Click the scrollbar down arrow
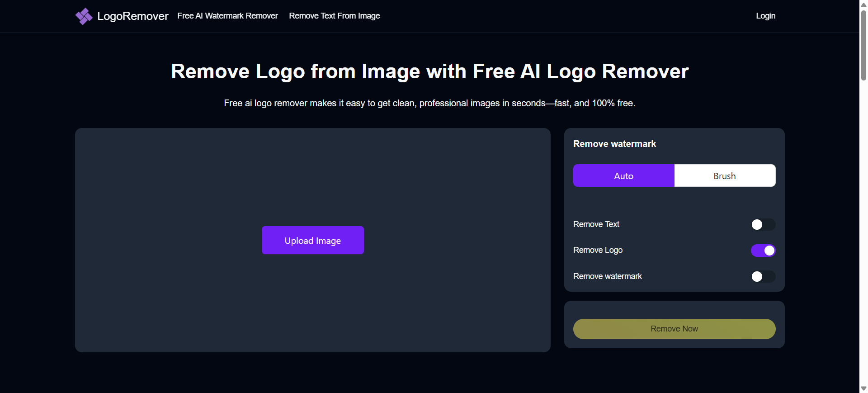 tap(863, 388)
